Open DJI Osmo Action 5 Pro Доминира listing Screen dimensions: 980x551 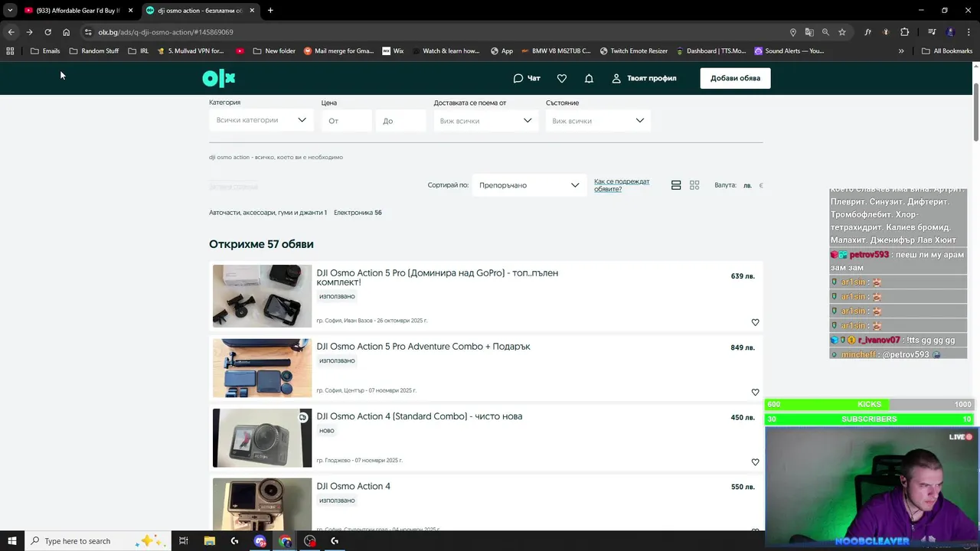pos(437,278)
